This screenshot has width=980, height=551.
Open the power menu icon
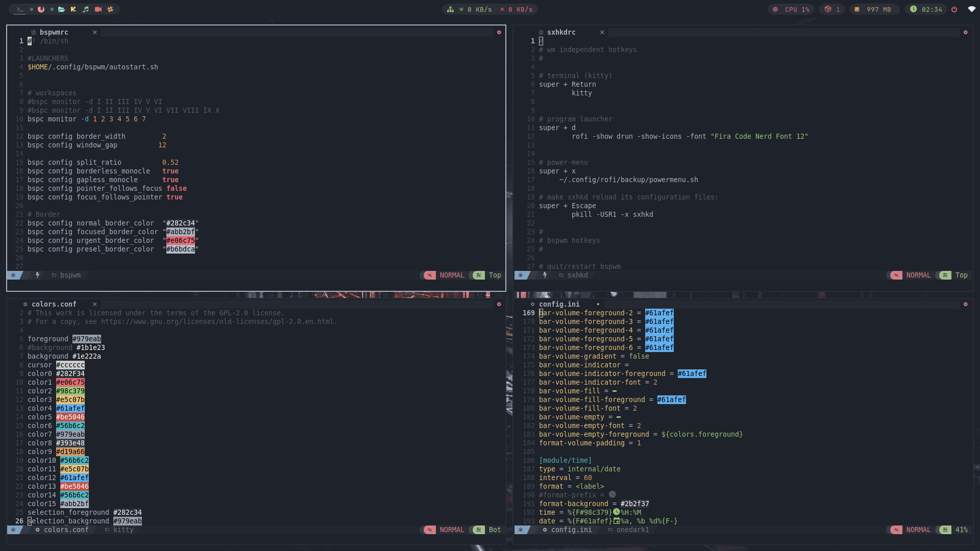954,9
